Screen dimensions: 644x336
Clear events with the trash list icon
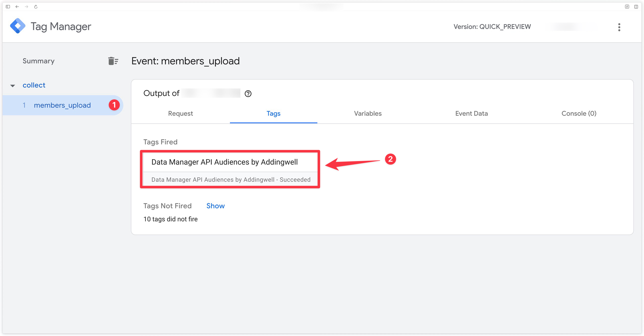click(x=113, y=61)
